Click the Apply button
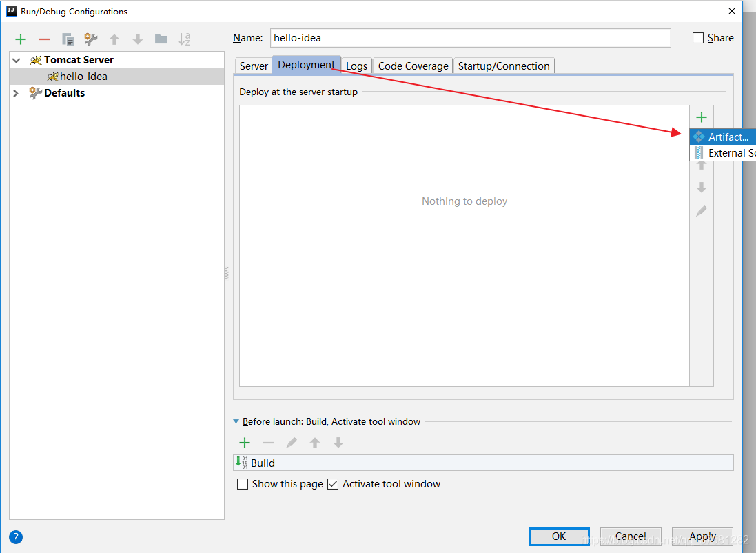The height and width of the screenshot is (553, 756). coord(702,536)
